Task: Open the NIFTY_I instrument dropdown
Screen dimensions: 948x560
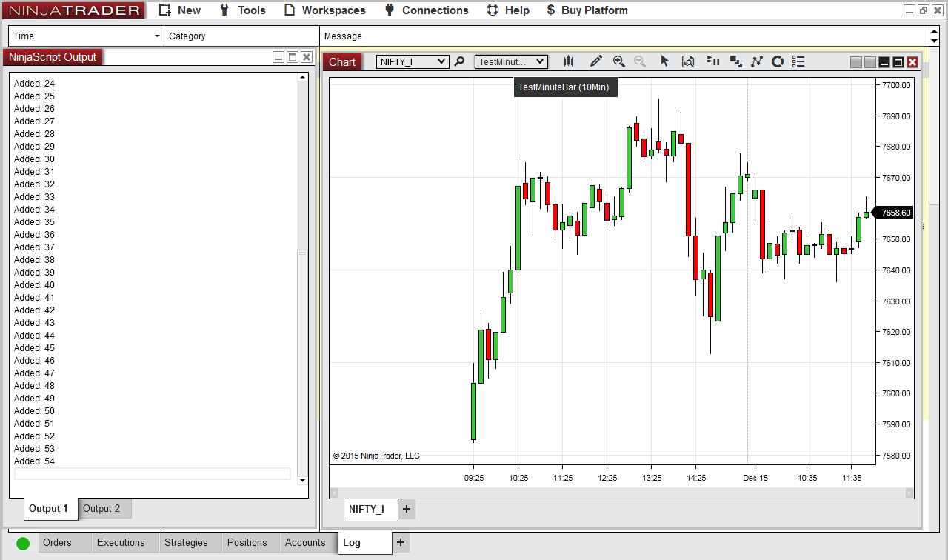Action: pos(413,61)
